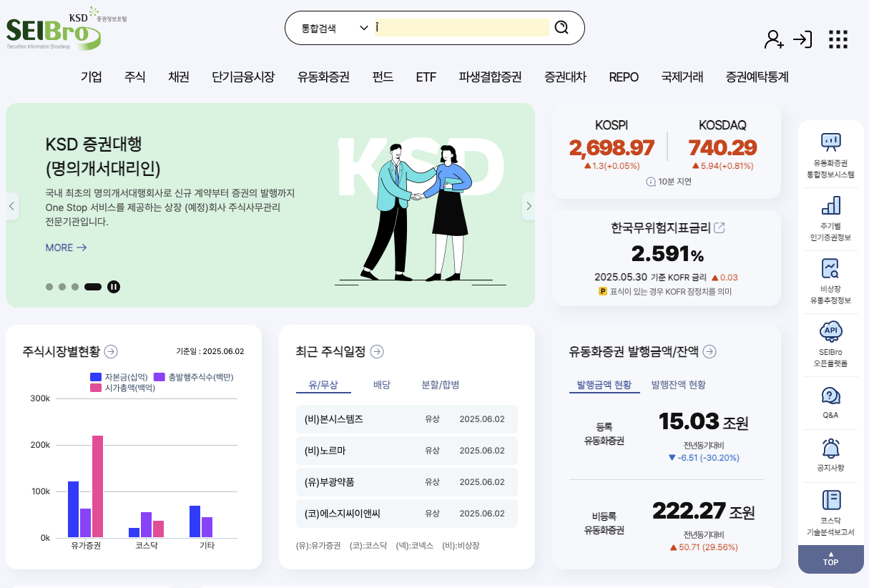The width and height of the screenshot is (869, 588).
Task: Click the pink 유가증권 market cap bar
Action: [98, 486]
